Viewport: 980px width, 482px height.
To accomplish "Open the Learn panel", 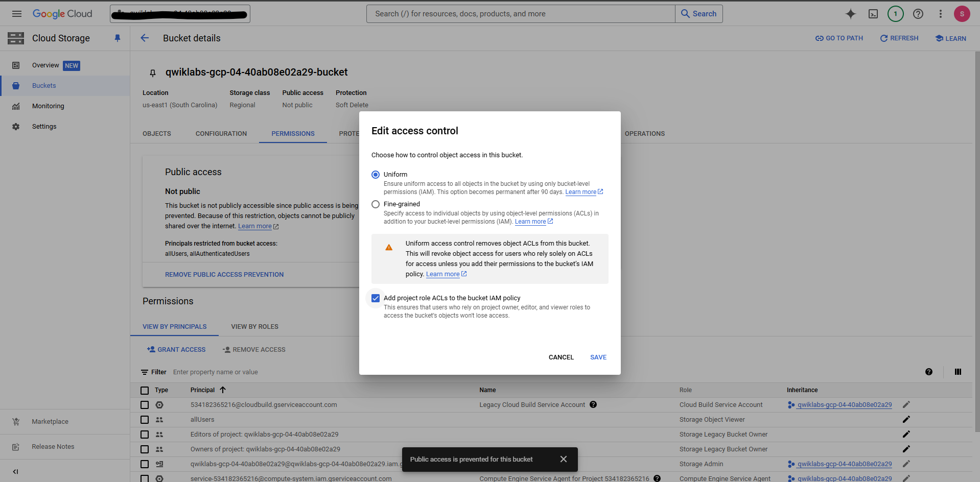I will click(950, 38).
